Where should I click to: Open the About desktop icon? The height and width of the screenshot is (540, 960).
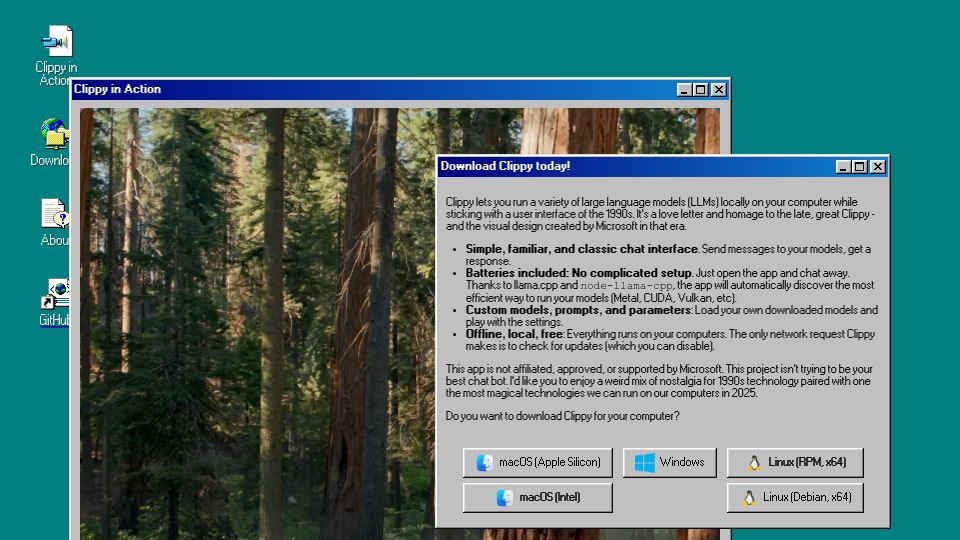pos(55,222)
